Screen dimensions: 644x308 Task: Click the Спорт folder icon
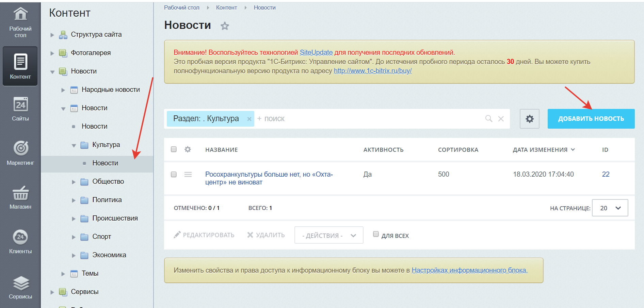tap(84, 237)
